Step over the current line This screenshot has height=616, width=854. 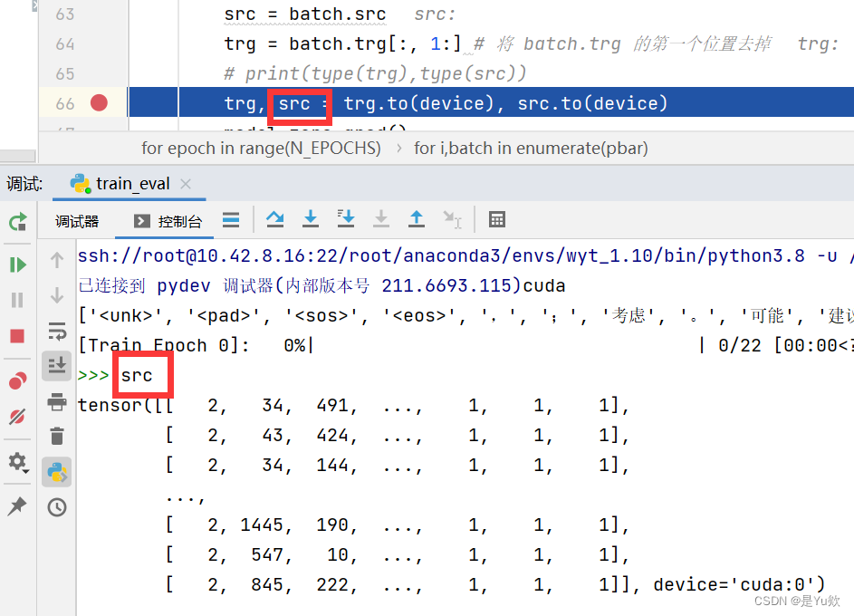pos(275,219)
